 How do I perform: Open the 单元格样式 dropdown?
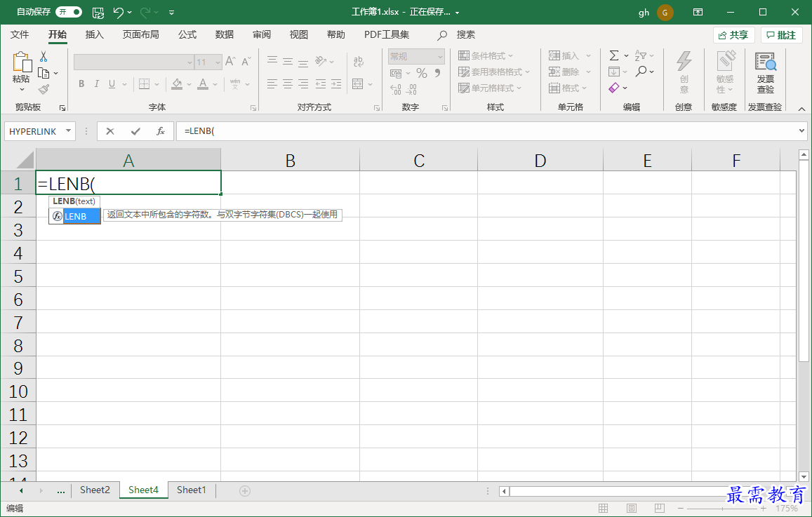(490, 88)
